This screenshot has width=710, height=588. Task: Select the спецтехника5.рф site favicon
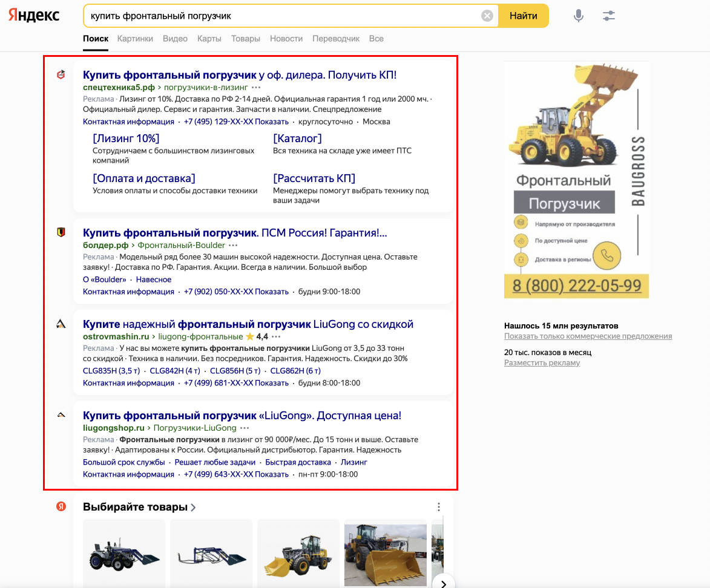61,75
